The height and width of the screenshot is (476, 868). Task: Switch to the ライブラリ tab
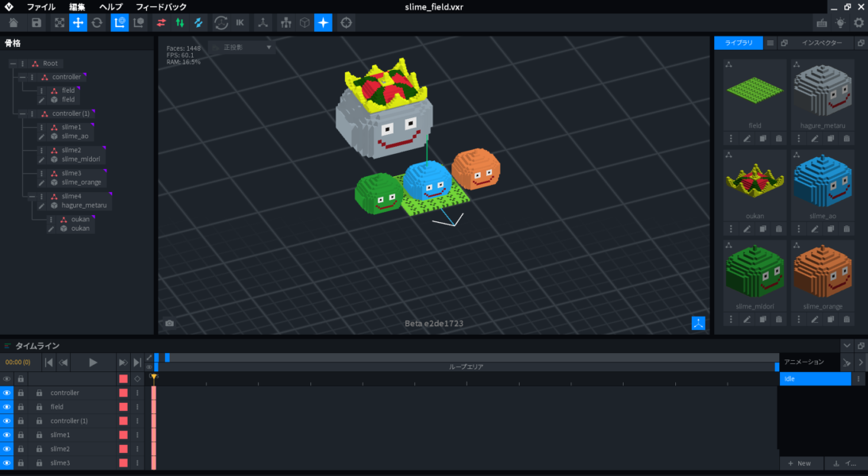739,43
